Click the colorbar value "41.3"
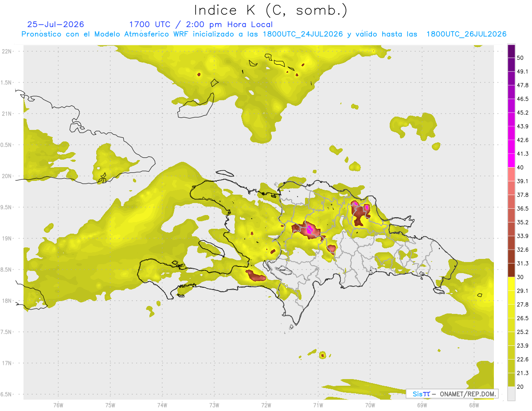This screenshot has width=532, height=411. (x=523, y=154)
